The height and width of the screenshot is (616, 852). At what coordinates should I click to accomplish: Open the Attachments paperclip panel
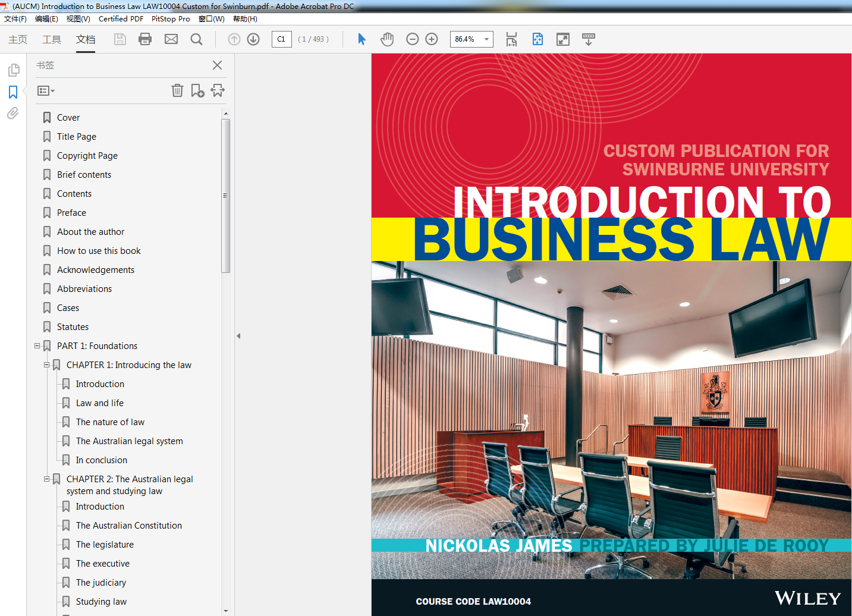point(13,113)
